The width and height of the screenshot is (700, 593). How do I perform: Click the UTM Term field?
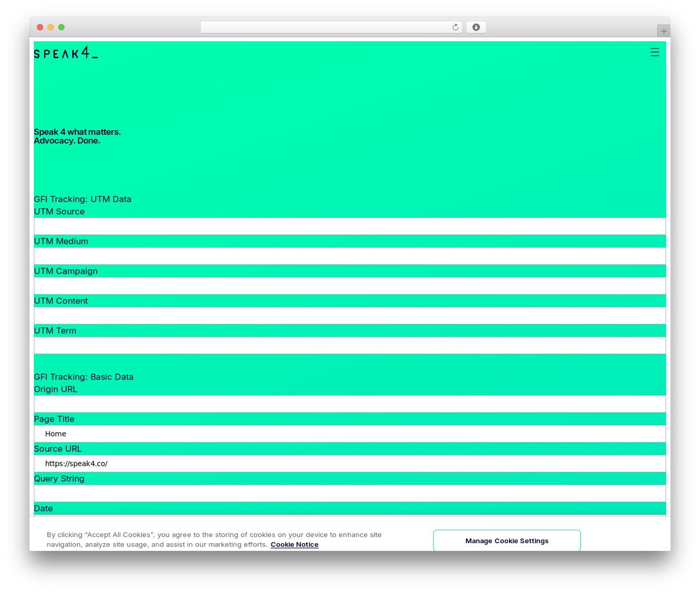point(350,345)
